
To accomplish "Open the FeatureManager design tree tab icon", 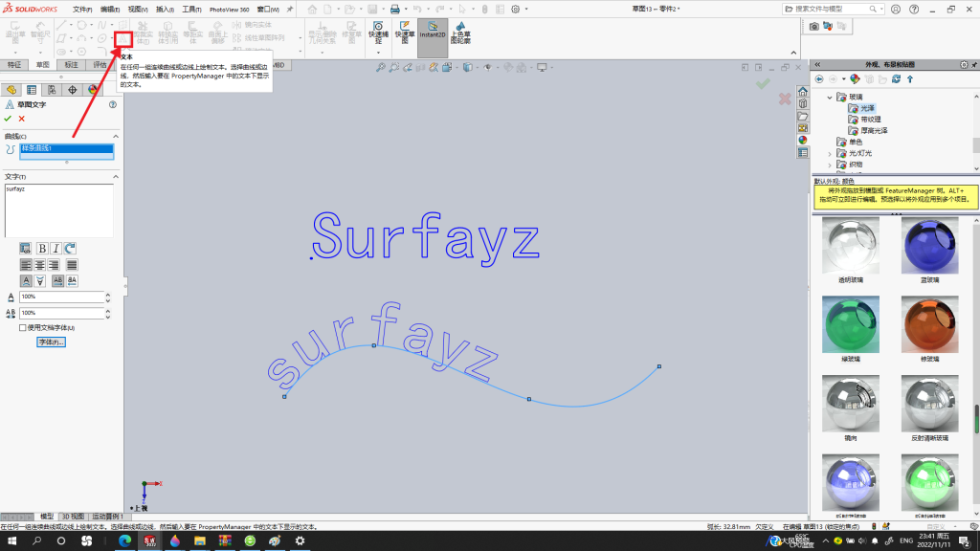I will pyautogui.click(x=11, y=90).
